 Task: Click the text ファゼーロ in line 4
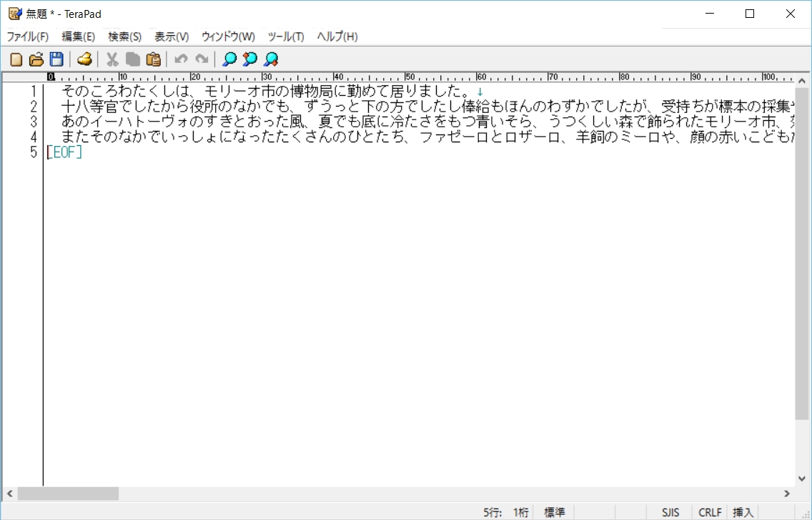tap(454, 137)
